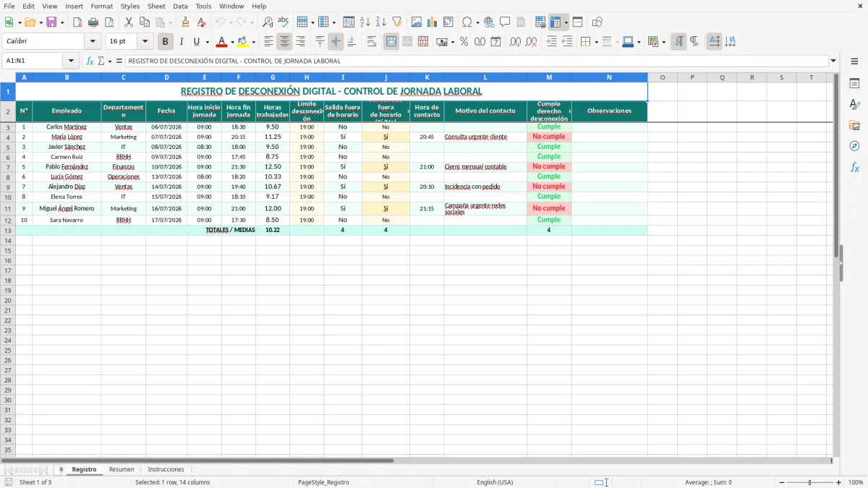The image size is (868, 488).
Task: Click the AutoFilter funnel icon
Action: tap(396, 22)
